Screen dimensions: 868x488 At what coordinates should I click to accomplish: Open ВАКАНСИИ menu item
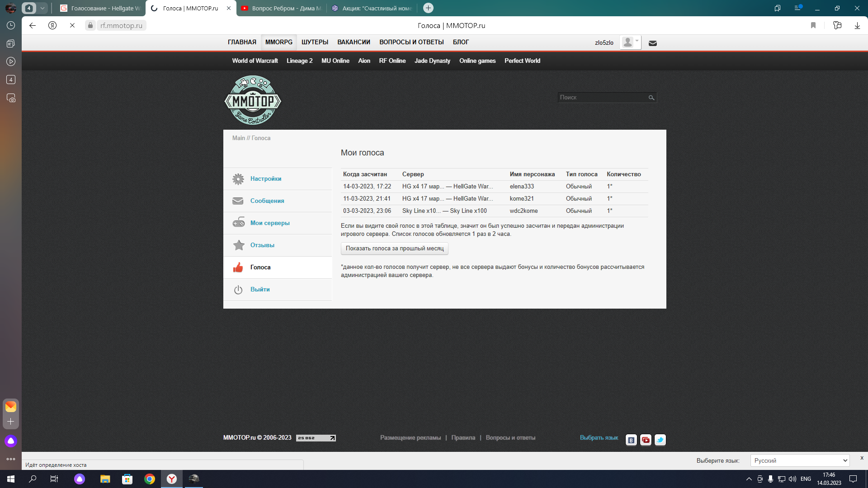[x=354, y=42]
